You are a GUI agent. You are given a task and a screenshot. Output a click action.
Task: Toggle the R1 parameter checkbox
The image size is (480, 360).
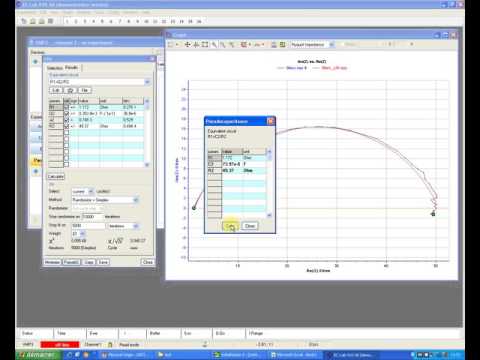click(x=66, y=107)
